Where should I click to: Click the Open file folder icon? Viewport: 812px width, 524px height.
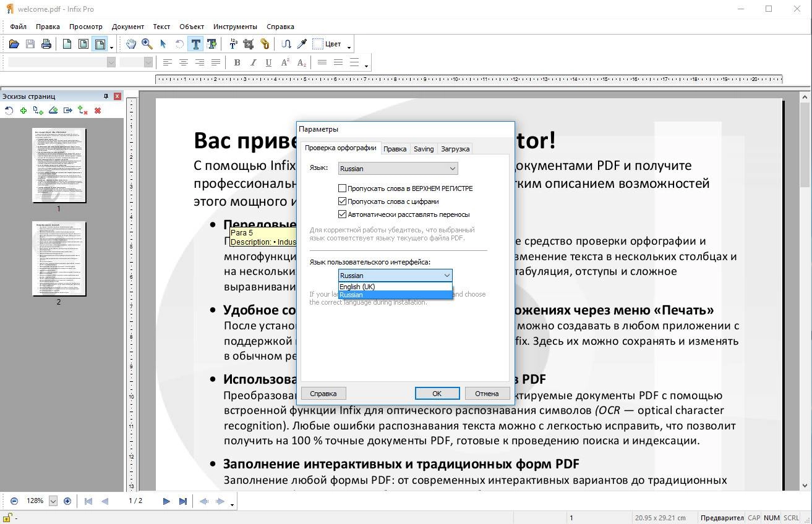click(x=14, y=44)
